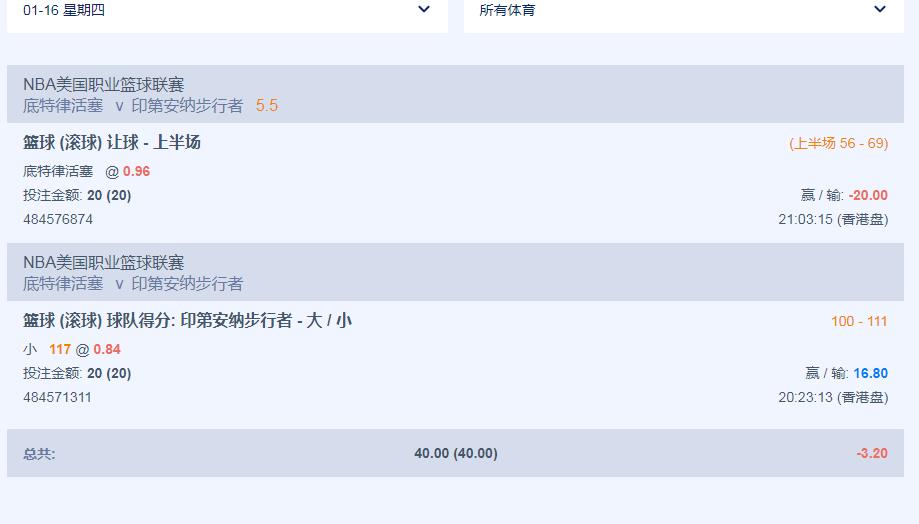Click the 100 - 111 final score
919x524 pixels.
[859, 321]
